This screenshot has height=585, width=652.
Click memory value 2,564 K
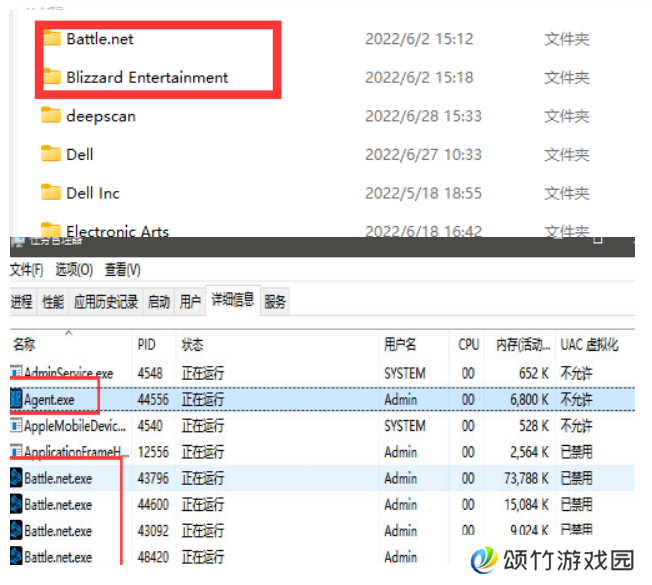529,452
